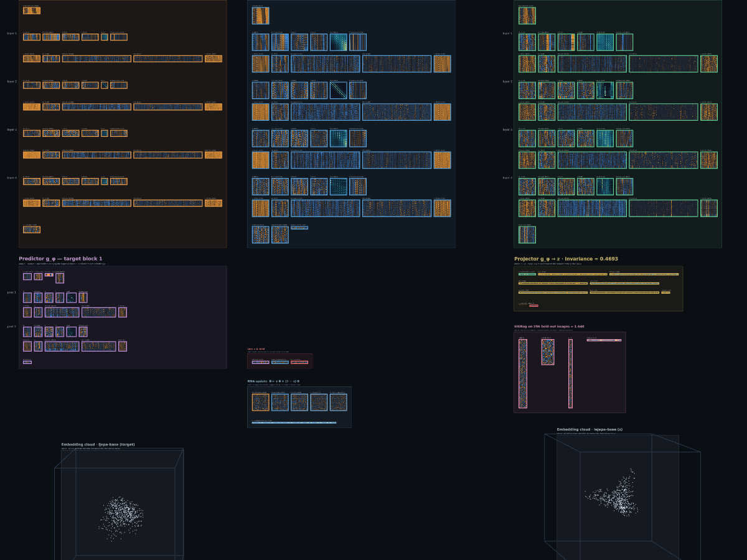The image size is (747, 560).
Task: Click the "layer 4" label beside the orange panel
Action: click(x=12, y=178)
